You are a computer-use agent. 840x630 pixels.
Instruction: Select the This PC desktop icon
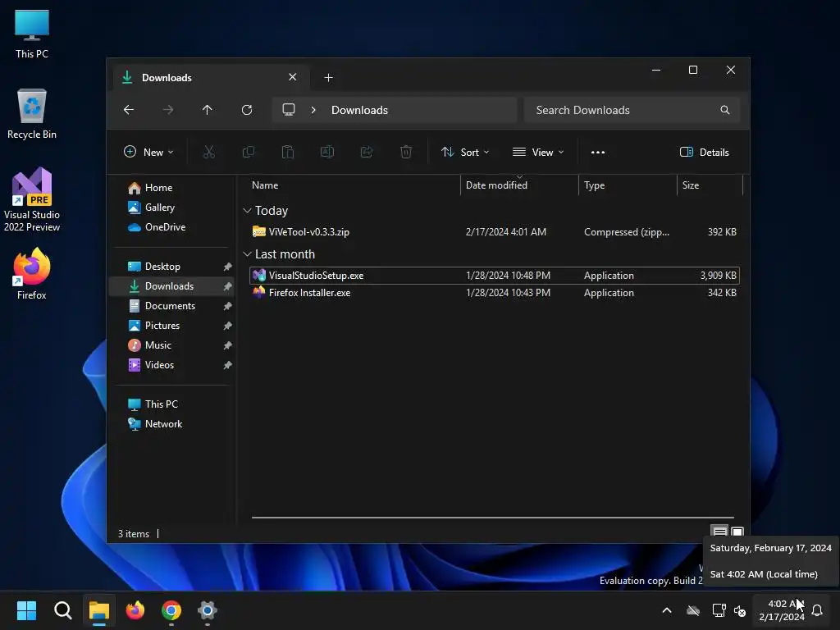coord(32,34)
